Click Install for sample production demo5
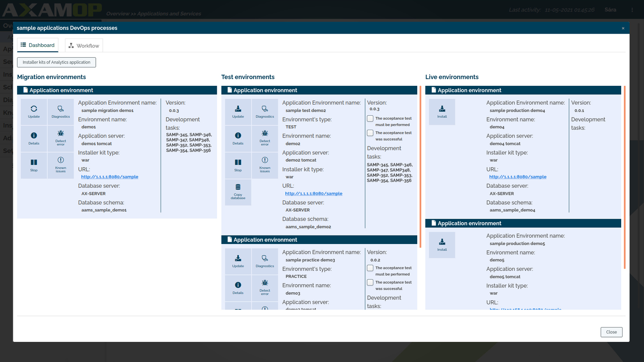Image resolution: width=644 pixels, height=362 pixels. pyautogui.click(x=442, y=245)
